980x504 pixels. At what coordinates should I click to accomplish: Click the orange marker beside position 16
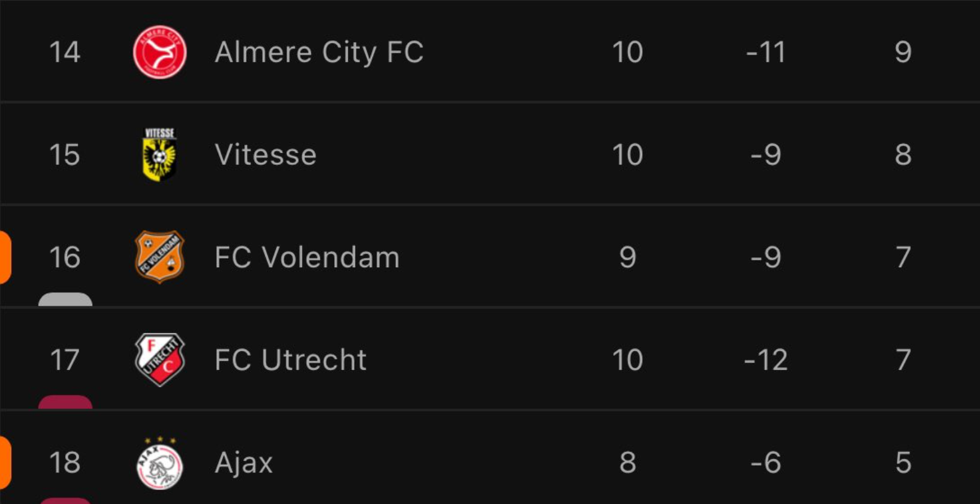pos(6,257)
